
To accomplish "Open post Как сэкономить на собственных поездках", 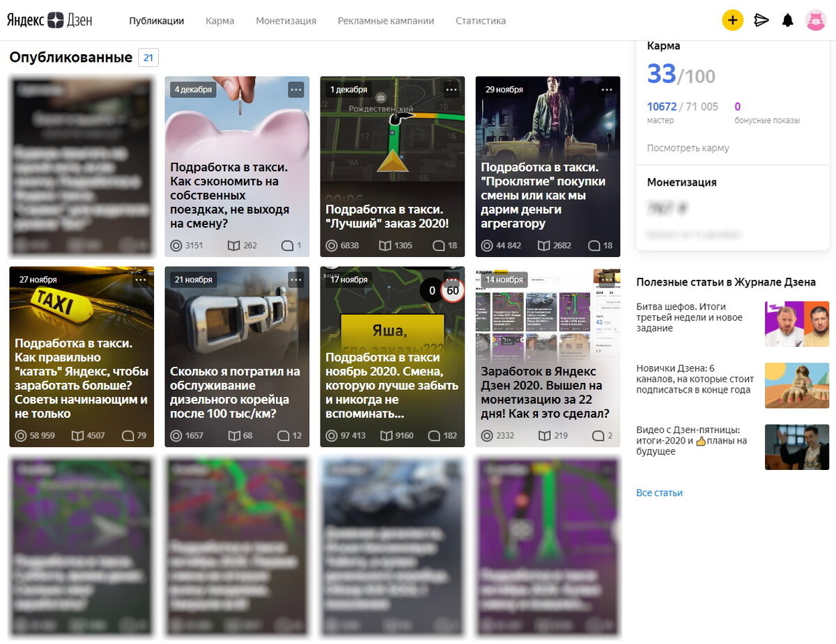I will coord(230,196).
